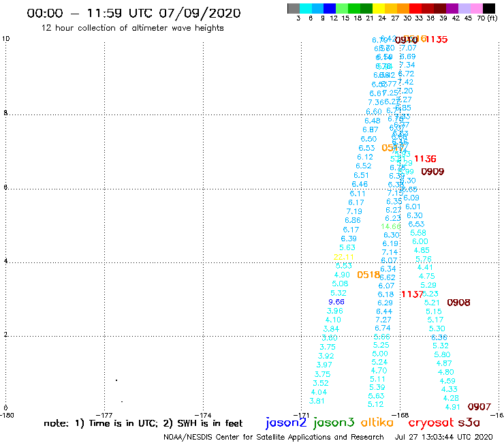Click the chart title date 07/09/2020
The width and height of the screenshot is (504, 443).
tap(200, 13)
